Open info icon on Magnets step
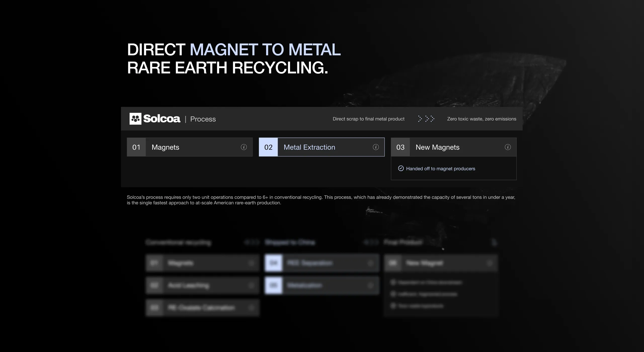This screenshot has width=644, height=352. coord(244,147)
